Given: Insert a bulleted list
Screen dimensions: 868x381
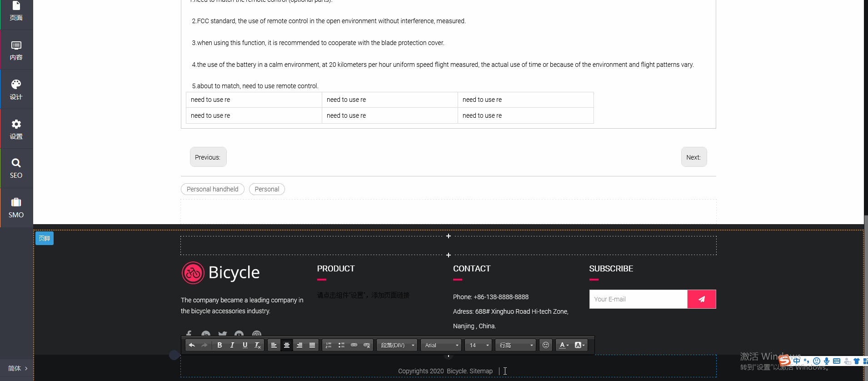Looking at the screenshot, I should pyautogui.click(x=341, y=346).
